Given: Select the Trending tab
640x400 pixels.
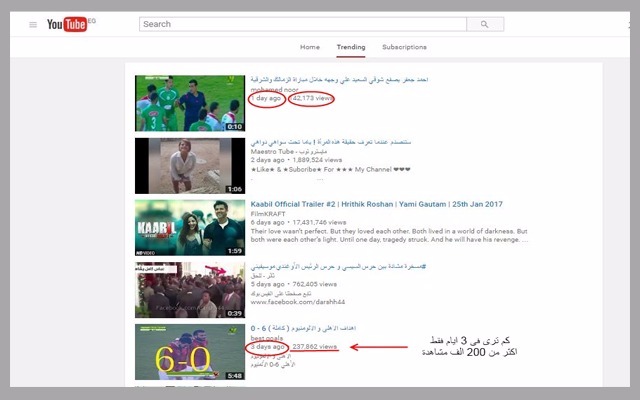Looking at the screenshot, I should click(350, 47).
